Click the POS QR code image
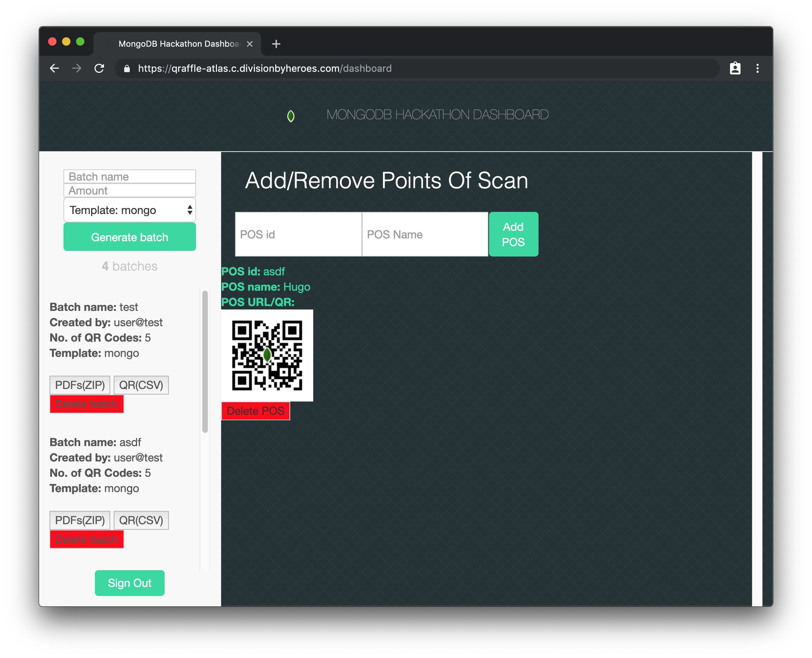This screenshot has height=658, width=812. click(x=267, y=355)
